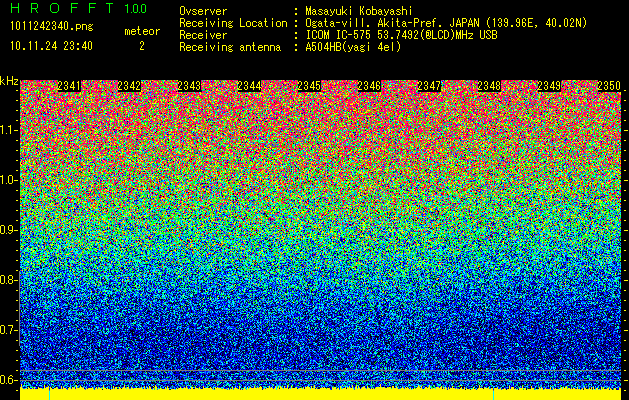Click the 2346 time marker label
This screenshot has width=629, height=400.
pyautogui.click(x=369, y=86)
